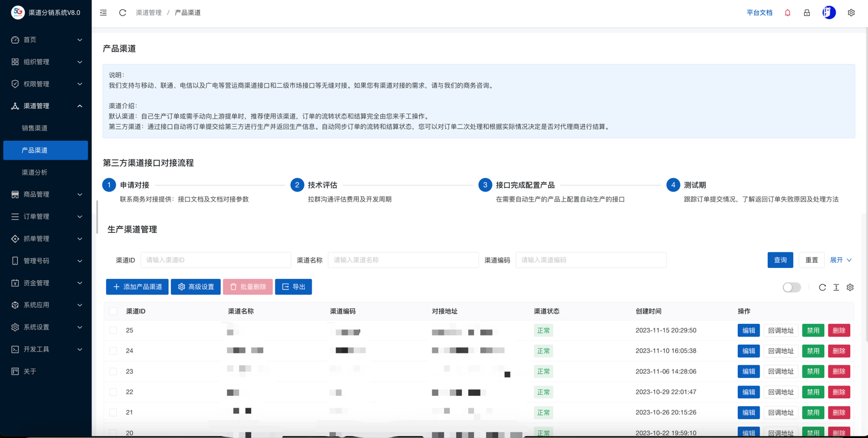Click the 添加产品渠道 button
Viewport: 868px width, 438px height.
(x=137, y=287)
